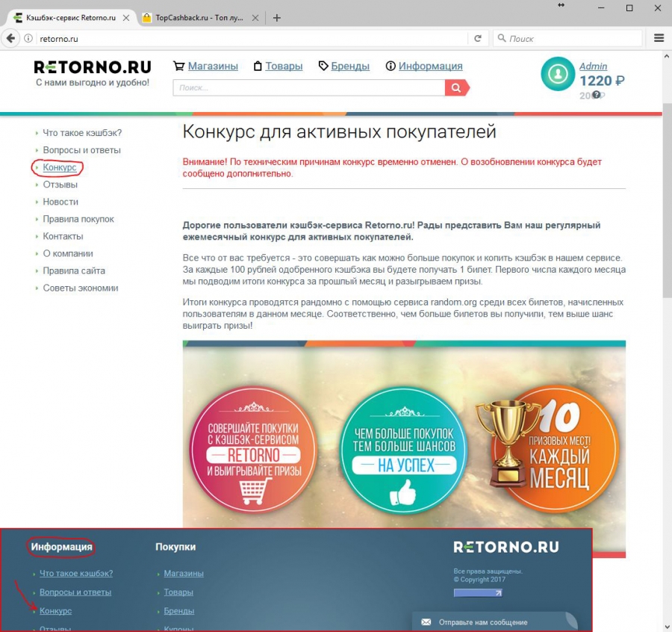The image size is (672, 632).
Task: Open Новости in the sidebar
Action: pos(60,202)
